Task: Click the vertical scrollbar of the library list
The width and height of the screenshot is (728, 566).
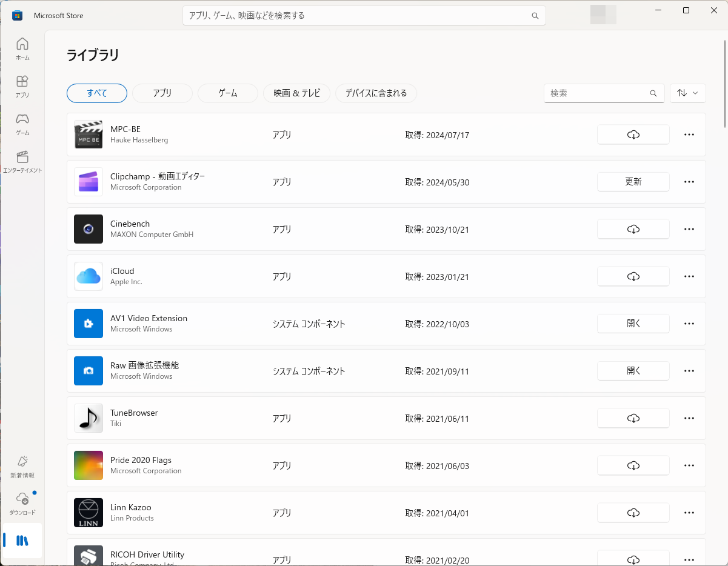Action: [x=725, y=83]
